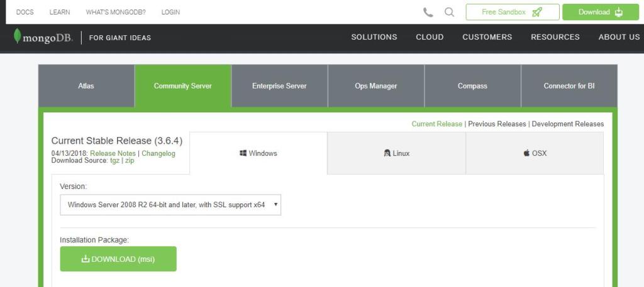Open the Changelog link
The height and width of the screenshot is (287, 644).
click(x=158, y=153)
